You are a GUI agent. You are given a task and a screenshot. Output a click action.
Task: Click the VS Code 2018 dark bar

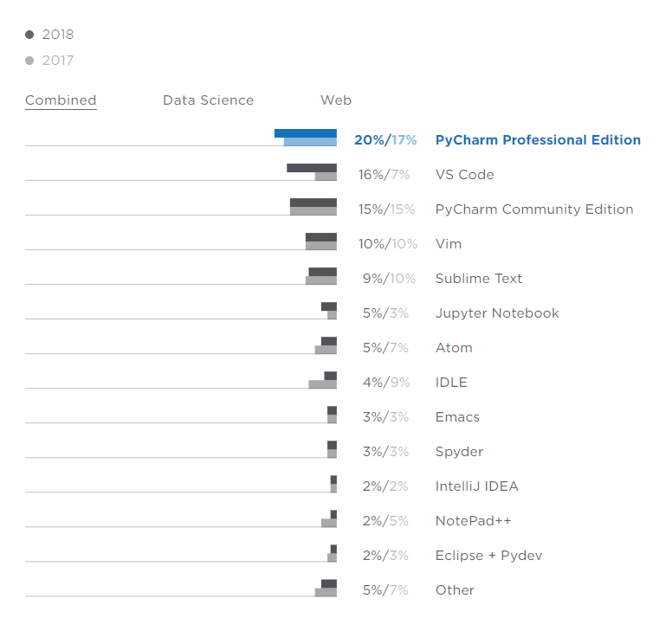coord(311,168)
